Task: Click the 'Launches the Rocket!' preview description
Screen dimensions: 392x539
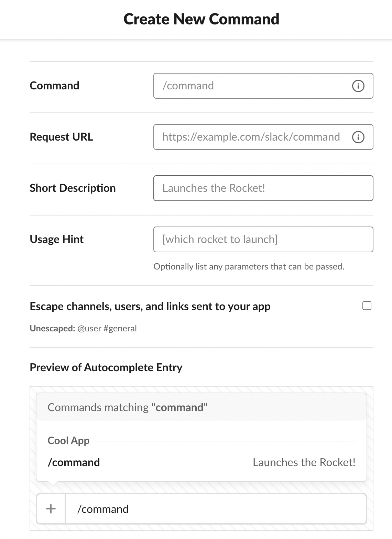Action: click(x=304, y=462)
